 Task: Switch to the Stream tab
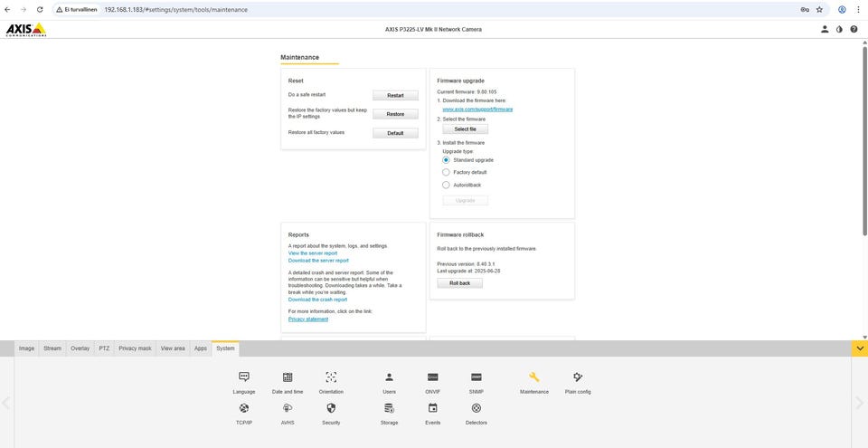coord(52,348)
